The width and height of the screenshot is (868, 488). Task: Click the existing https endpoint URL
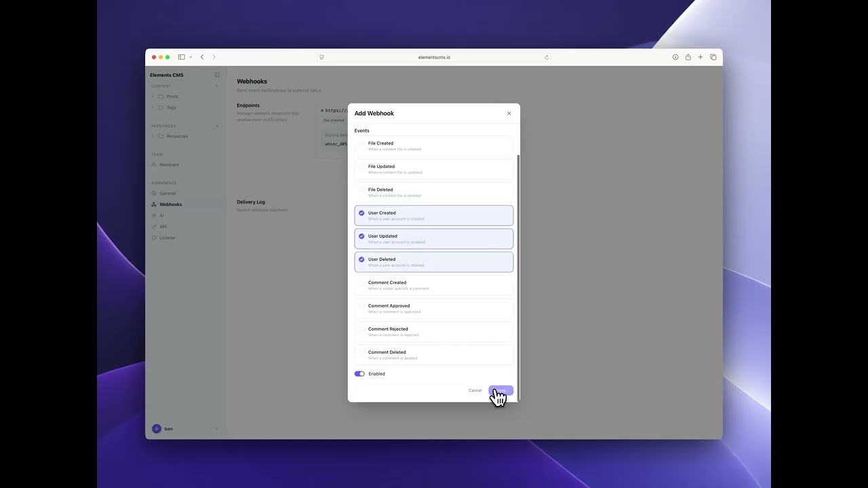click(x=336, y=110)
